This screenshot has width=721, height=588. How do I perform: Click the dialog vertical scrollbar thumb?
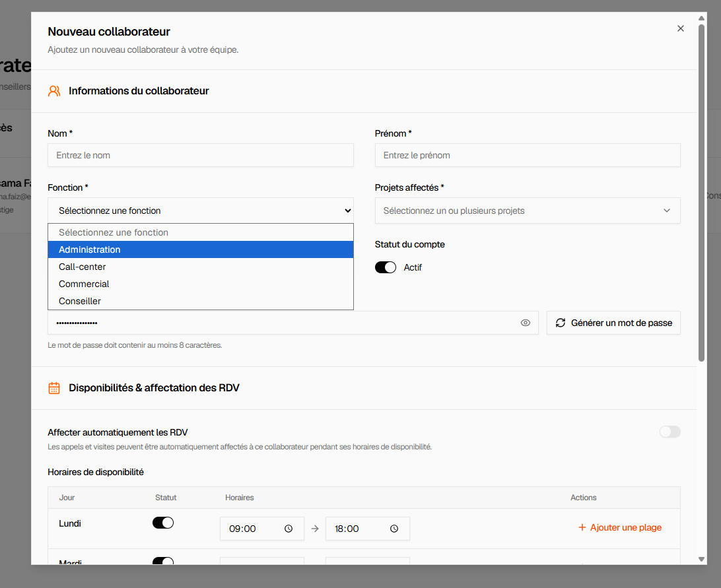point(701,193)
